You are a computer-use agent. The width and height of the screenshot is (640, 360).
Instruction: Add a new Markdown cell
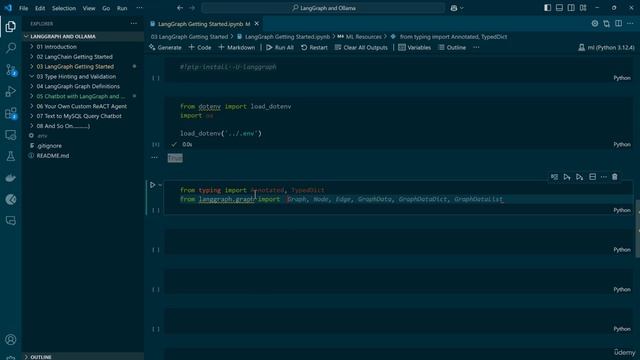point(236,47)
